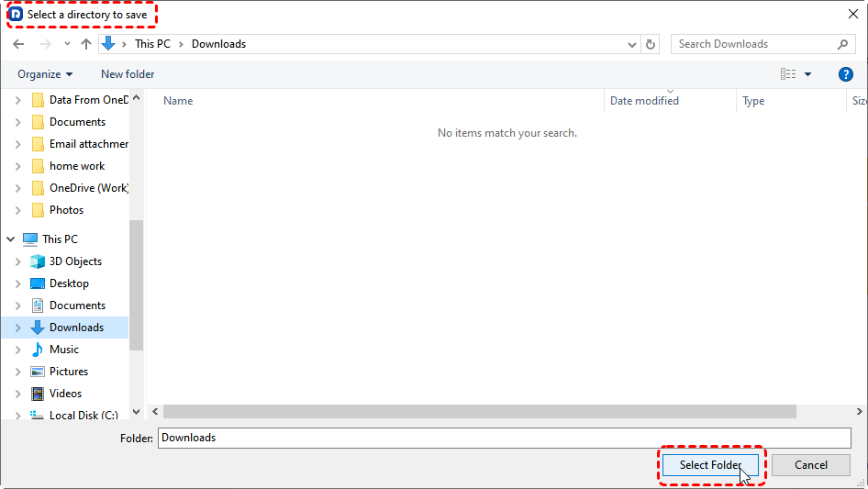Click the Back navigation arrow
This screenshot has height=489, width=868.
19,44
